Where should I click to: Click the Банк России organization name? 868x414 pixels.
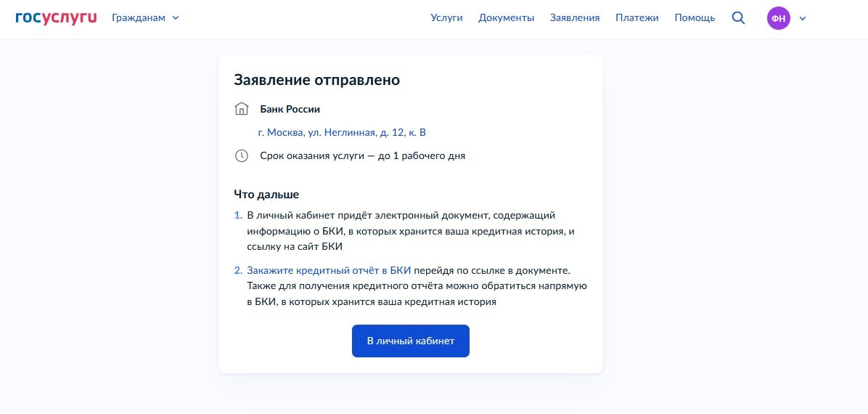click(290, 109)
